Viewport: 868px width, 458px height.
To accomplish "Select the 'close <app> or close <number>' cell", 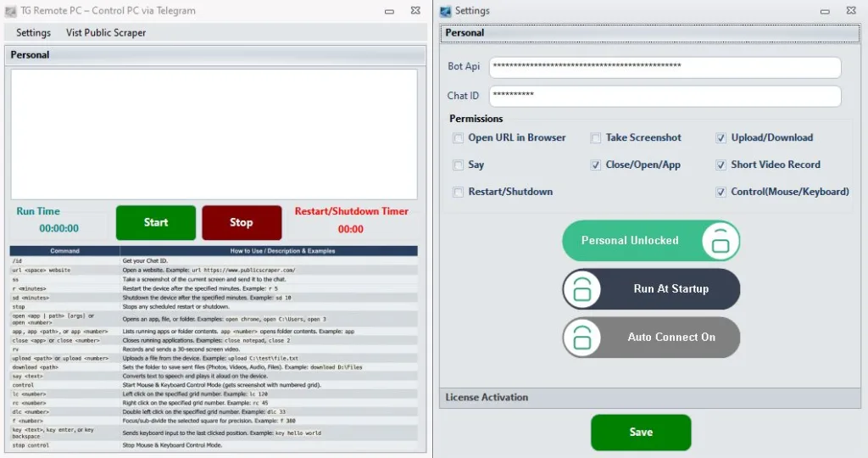I will pos(64,341).
